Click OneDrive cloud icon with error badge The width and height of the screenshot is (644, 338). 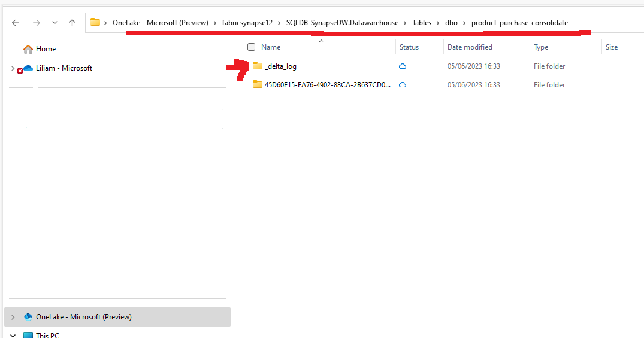25,69
